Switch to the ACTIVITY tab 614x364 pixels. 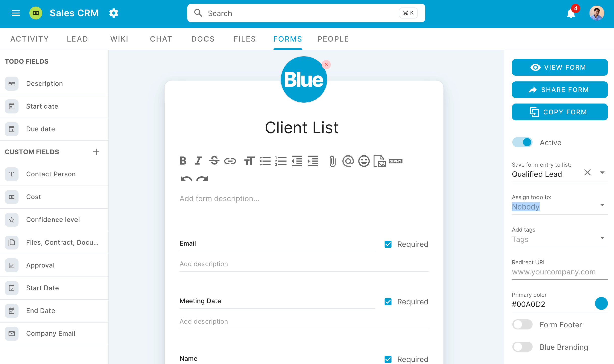pyautogui.click(x=30, y=39)
